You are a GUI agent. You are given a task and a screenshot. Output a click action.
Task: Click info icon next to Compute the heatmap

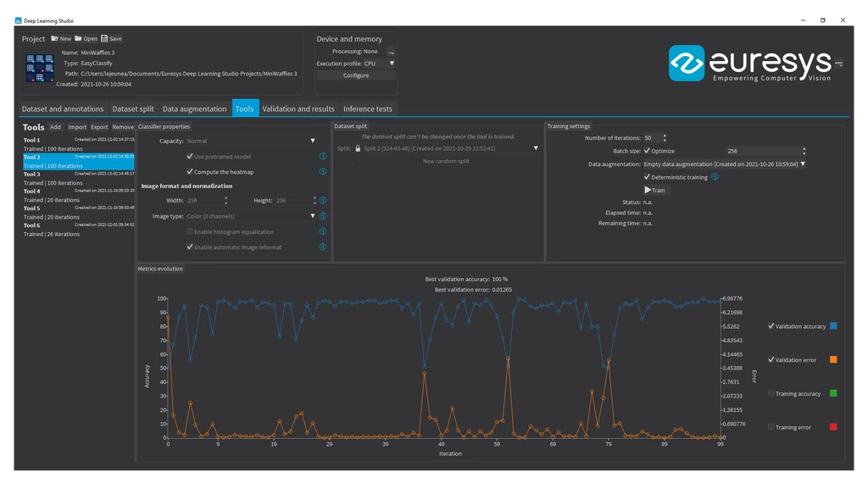pos(323,172)
